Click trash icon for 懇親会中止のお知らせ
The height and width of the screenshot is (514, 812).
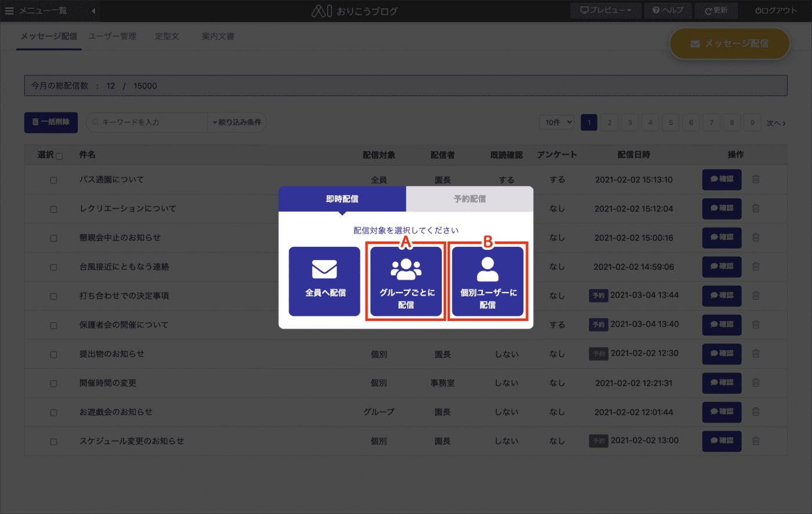756,237
